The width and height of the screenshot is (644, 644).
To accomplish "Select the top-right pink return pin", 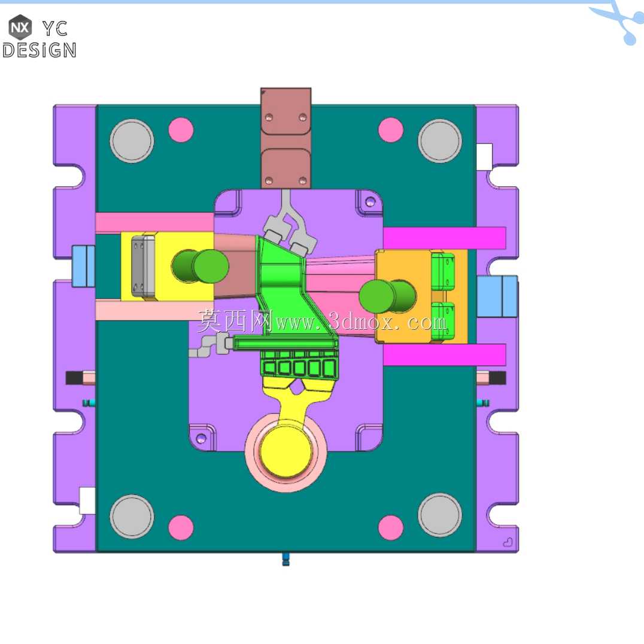I will [x=391, y=130].
